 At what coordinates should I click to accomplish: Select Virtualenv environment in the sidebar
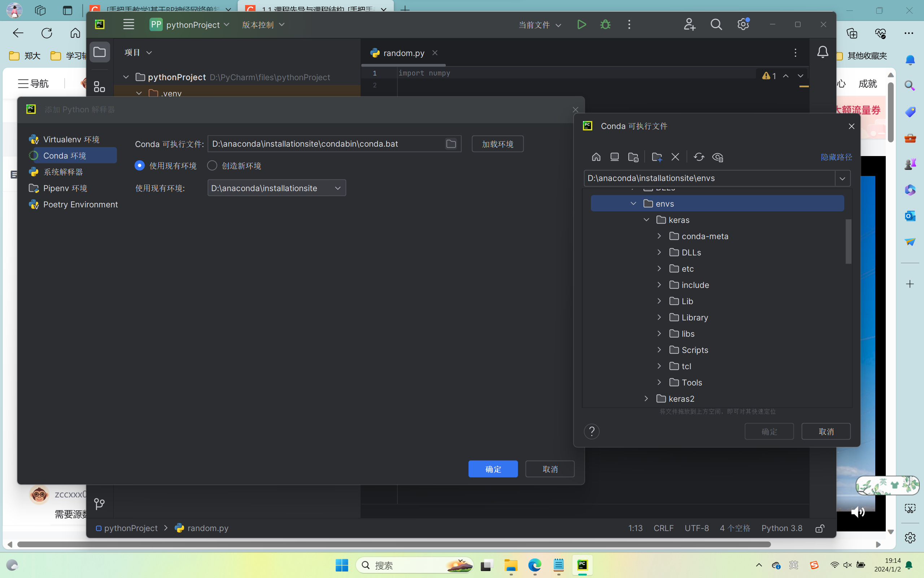(x=71, y=139)
